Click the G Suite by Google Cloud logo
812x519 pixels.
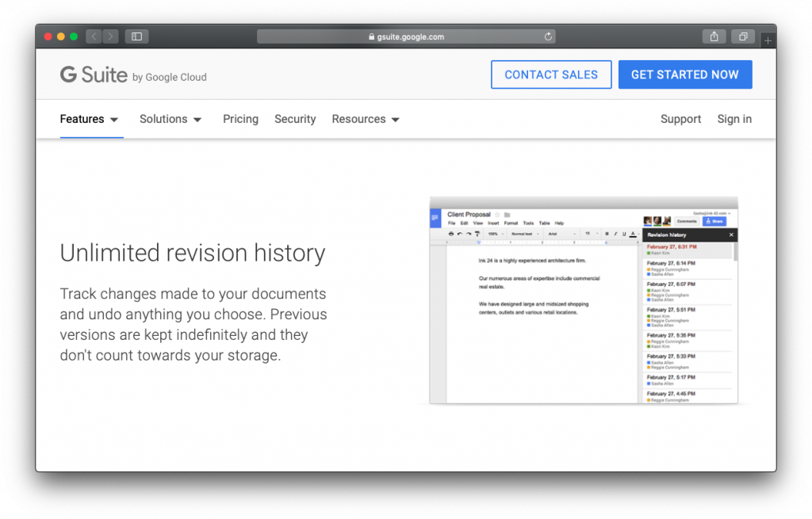[133, 75]
